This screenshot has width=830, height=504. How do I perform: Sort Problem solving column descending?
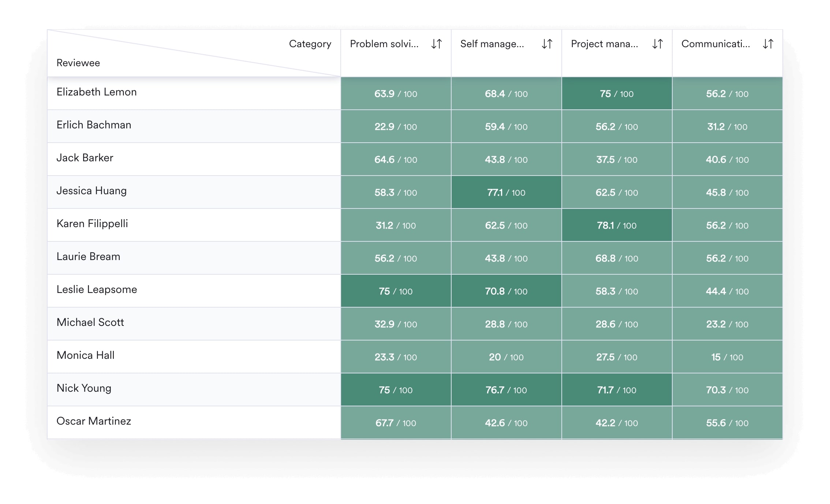tap(426, 44)
